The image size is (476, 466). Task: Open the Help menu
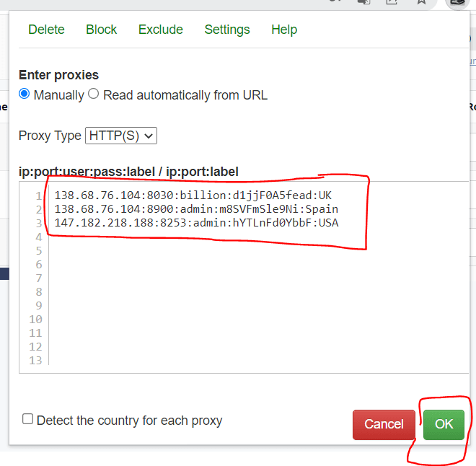(x=283, y=30)
